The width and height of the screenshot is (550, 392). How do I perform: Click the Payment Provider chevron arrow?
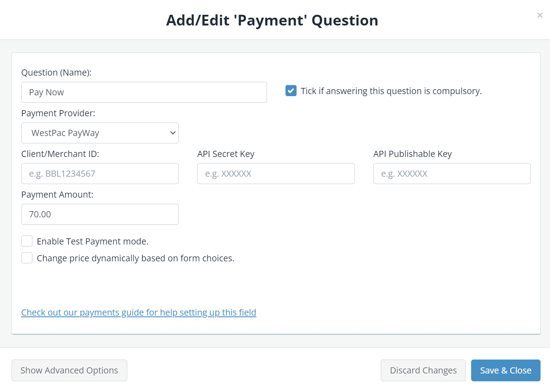pyautogui.click(x=172, y=133)
